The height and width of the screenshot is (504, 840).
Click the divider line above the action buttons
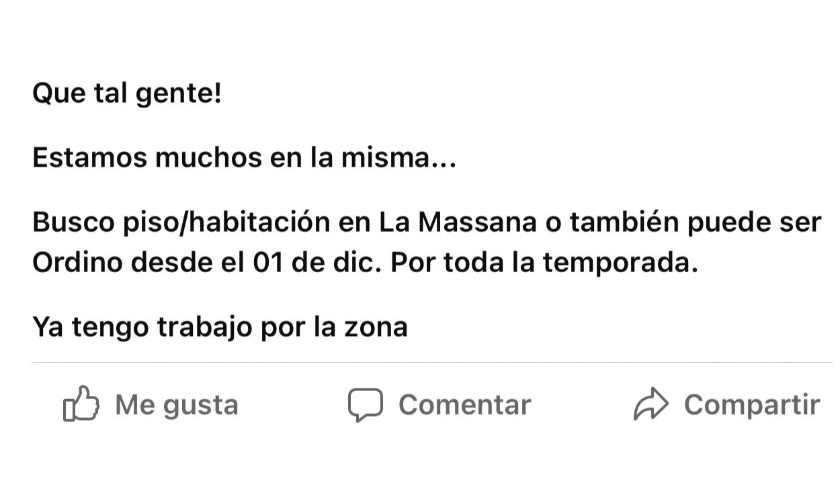pos(431,363)
